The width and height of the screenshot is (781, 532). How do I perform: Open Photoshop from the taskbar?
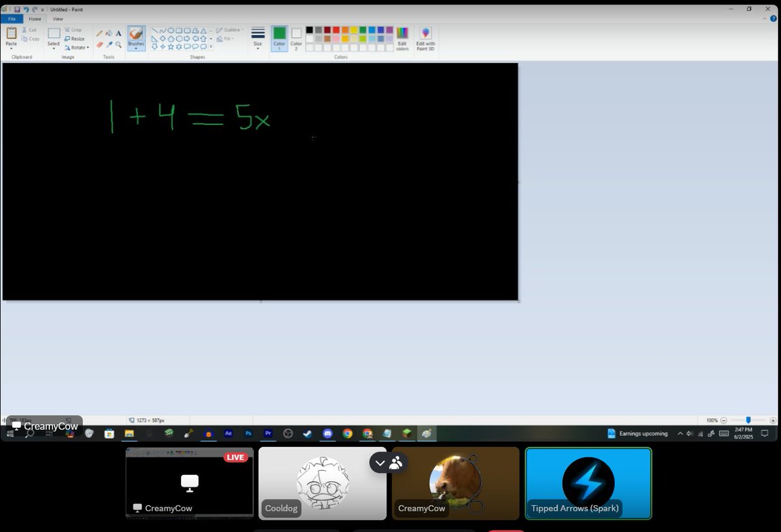coord(248,433)
